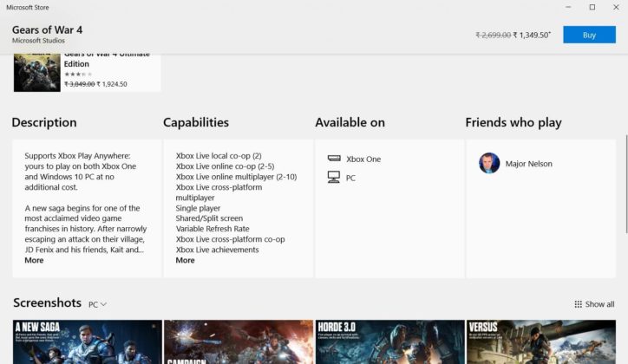Click Xbox Live online co-op (2-5) entry
Image resolution: width=628 pixels, height=364 pixels.
(x=225, y=166)
